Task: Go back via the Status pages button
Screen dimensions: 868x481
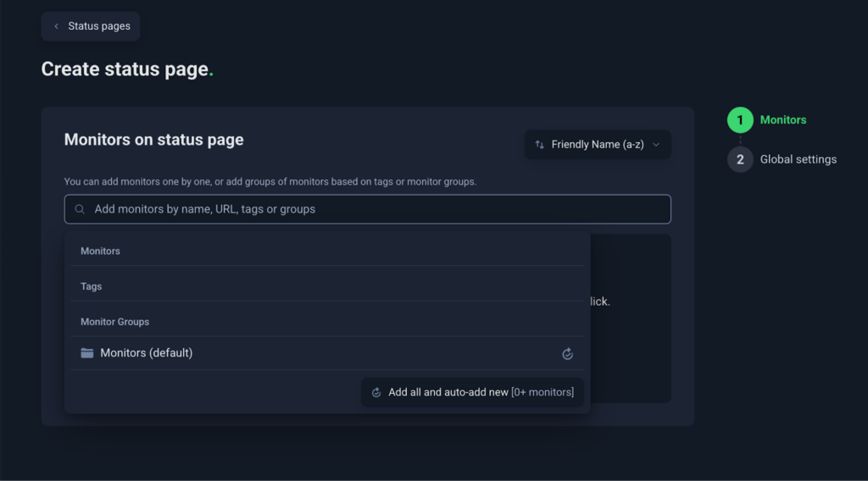Action: click(x=91, y=26)
